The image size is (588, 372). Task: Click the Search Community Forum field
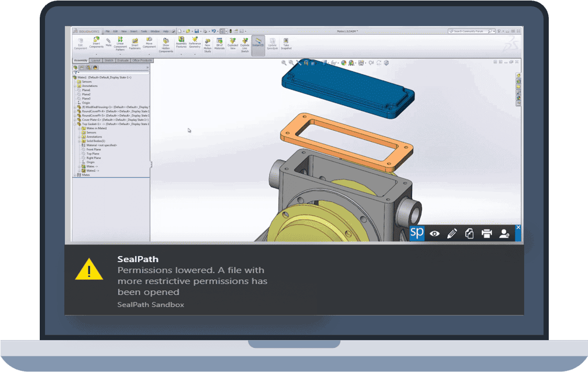pos(470,31)
